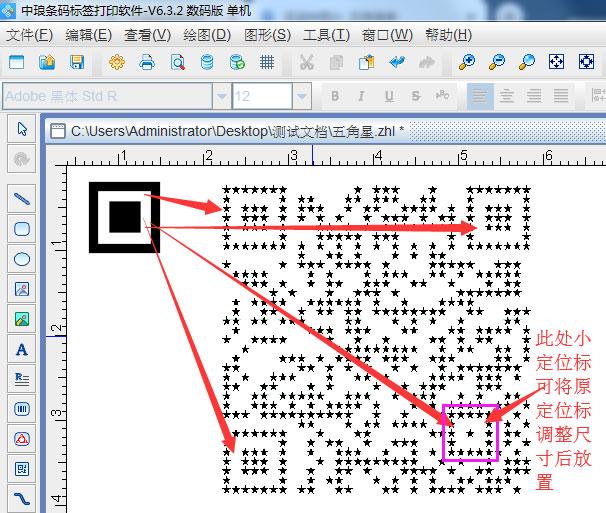Expand the font name dropdown
Viewport: 606px width, 513px height.
222,96
